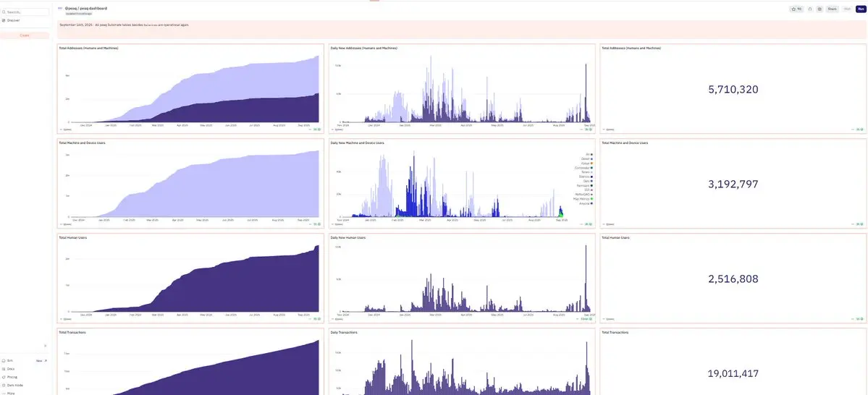Open the @peaq owner link in title
The height and width of the screenshot is (395, 868).
point(69,8)
